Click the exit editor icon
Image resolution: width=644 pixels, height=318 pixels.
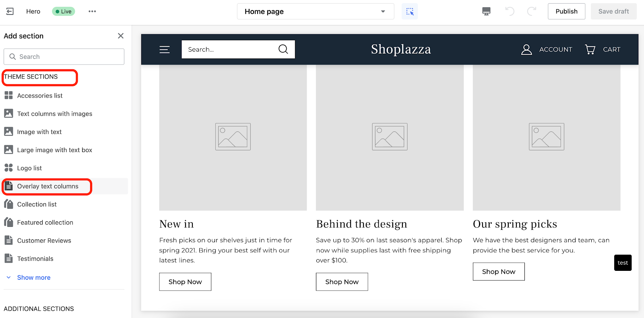[x=10, y=11]
